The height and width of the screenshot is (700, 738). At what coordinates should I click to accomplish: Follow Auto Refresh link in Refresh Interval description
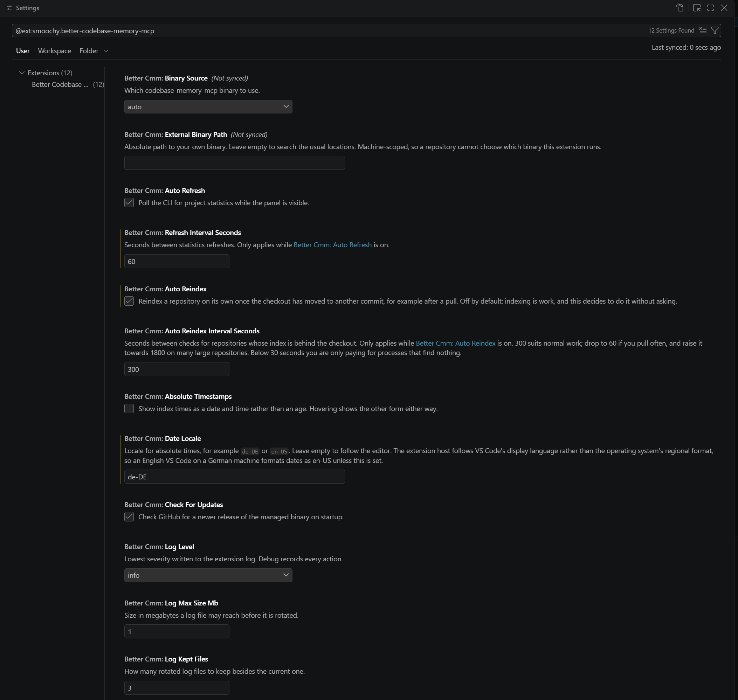(333, 245)
